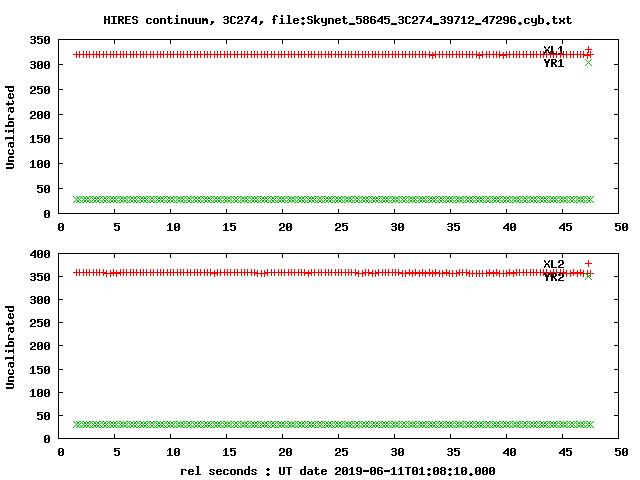Viewport: 640px width, 480px height.
Task: Click the 50 y-axis tick of top plot
Action: [x=43, y=189]
